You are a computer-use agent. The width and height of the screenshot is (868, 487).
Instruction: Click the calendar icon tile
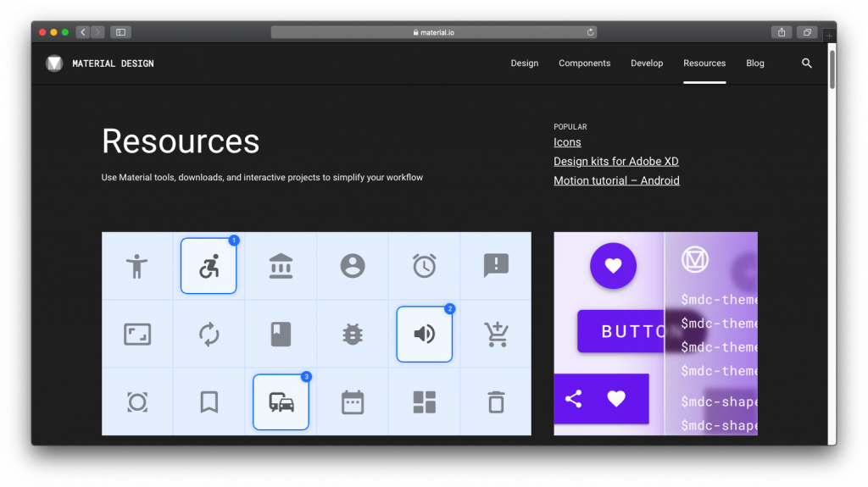point(353,402)
